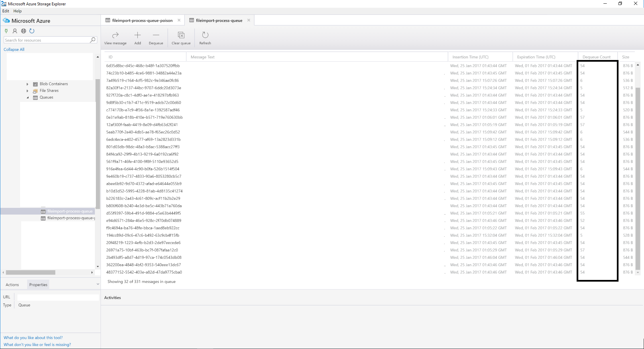Image resolution: width=644 pixels, height=349 pixels.
Task: Click resource tree scroll-down arrow
Action: pyautogui.click(x=98, y=267)
